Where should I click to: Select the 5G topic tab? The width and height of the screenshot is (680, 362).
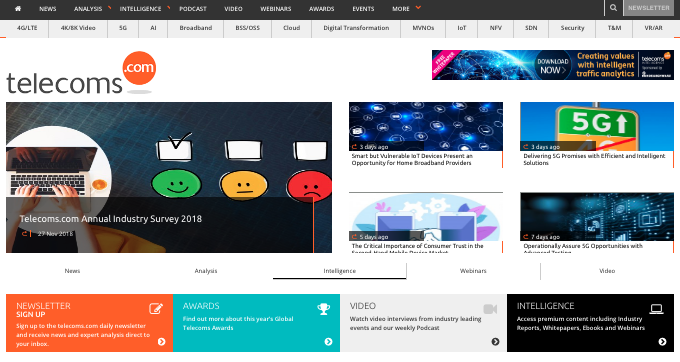(123, 28)
